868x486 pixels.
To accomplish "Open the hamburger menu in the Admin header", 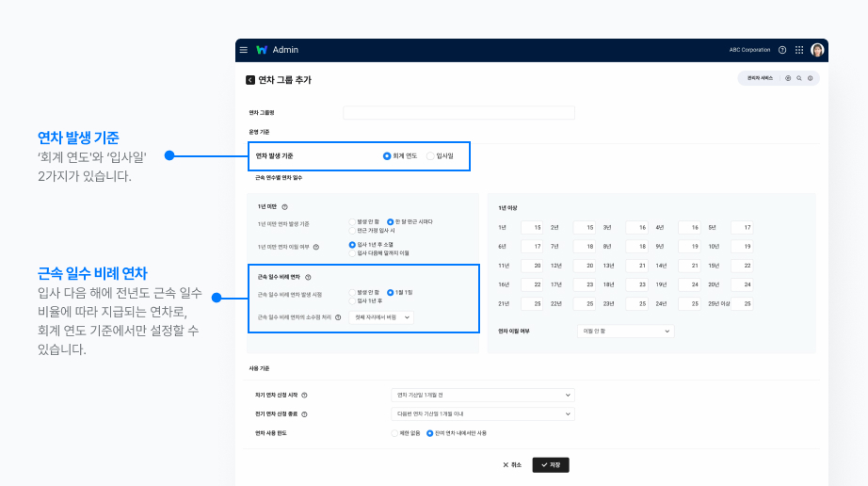I will coord(244,50).
